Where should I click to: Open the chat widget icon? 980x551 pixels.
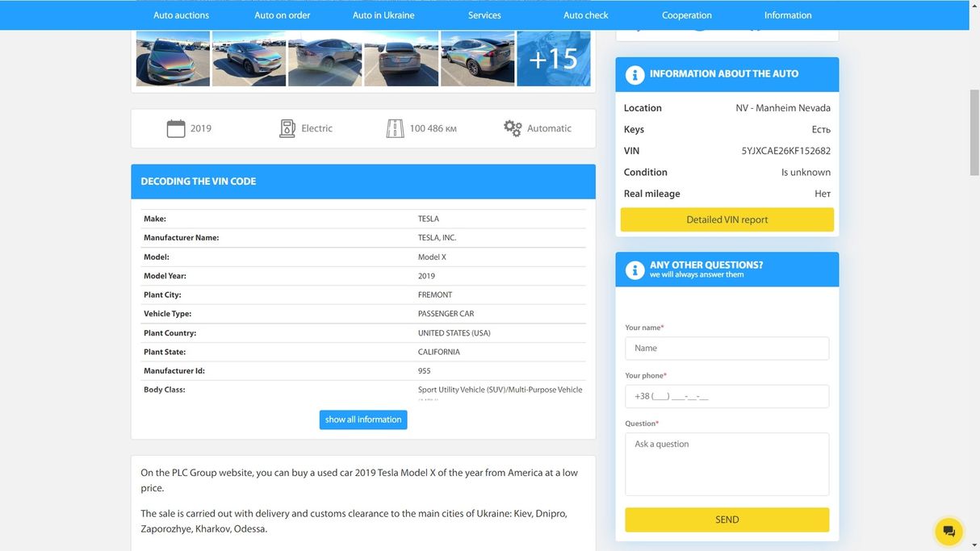point(949,531)
